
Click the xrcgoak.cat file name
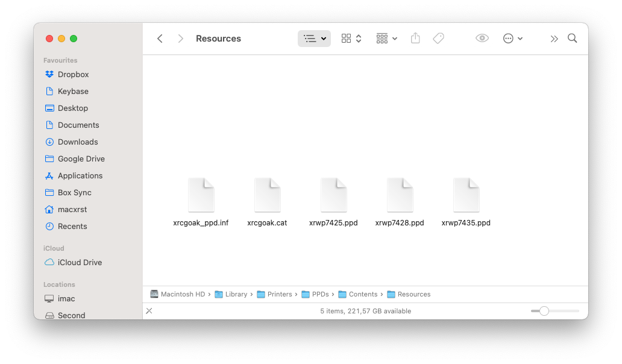click(267, 223)
